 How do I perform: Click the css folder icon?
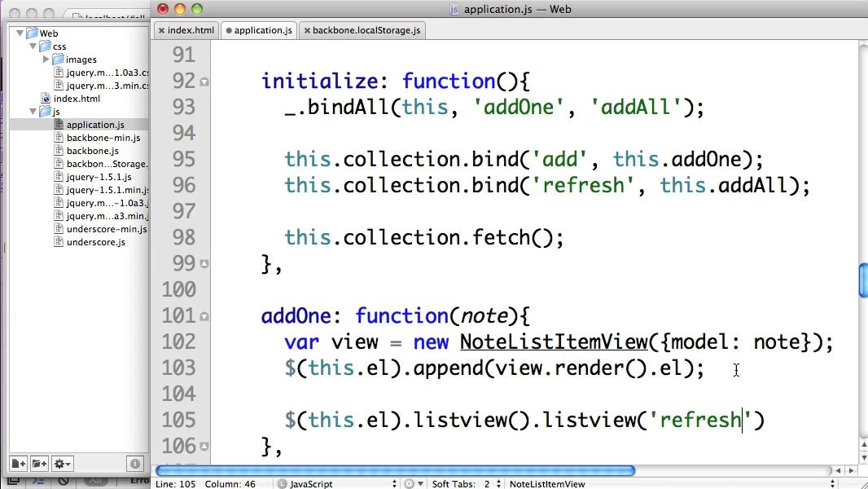(x=46, y=46)
